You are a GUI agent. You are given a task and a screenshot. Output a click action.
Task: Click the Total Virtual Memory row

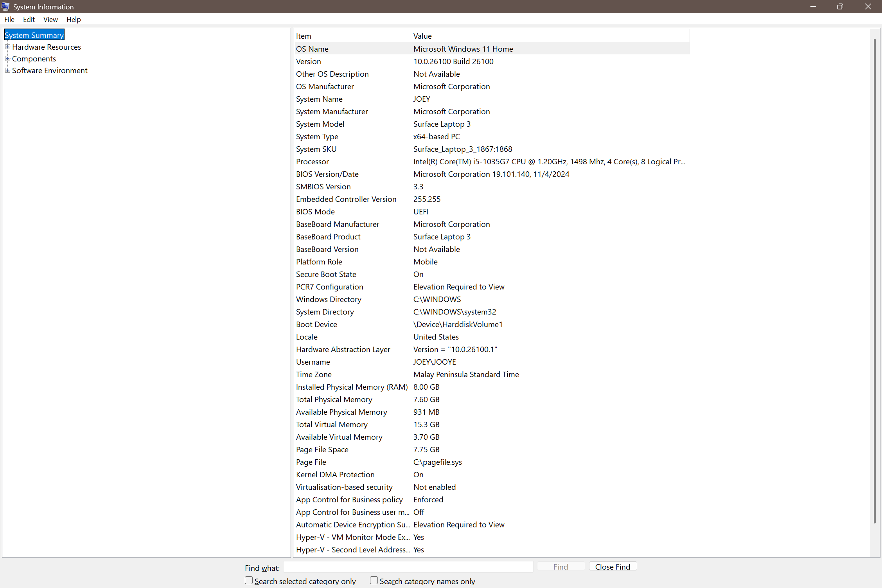click(x=492, y=424)
